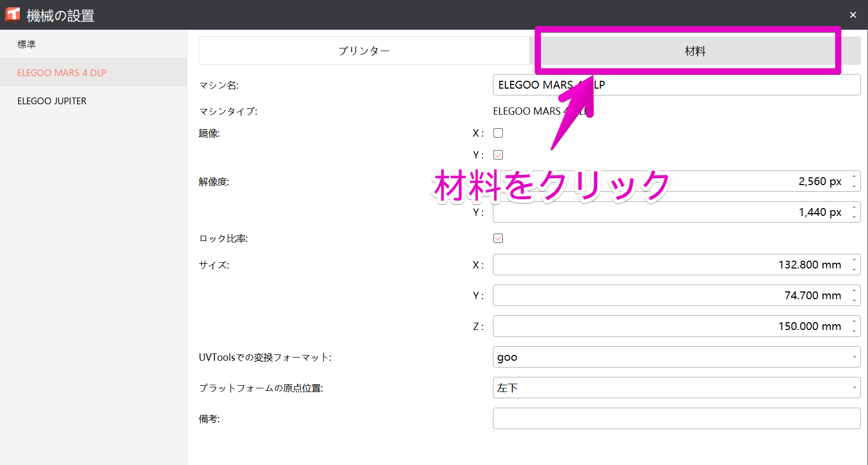This screenshot has width=868, height=465.
Task: Click the サイズ Y field showing 74.700 mm
Action: 677,295
